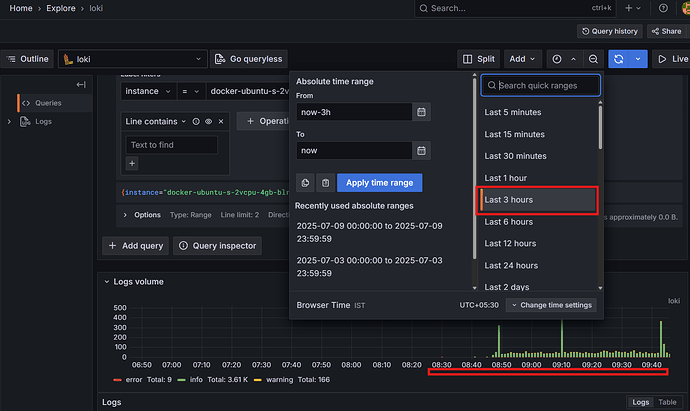
Task: Open the Query inspector
Action: coord(217,246)
